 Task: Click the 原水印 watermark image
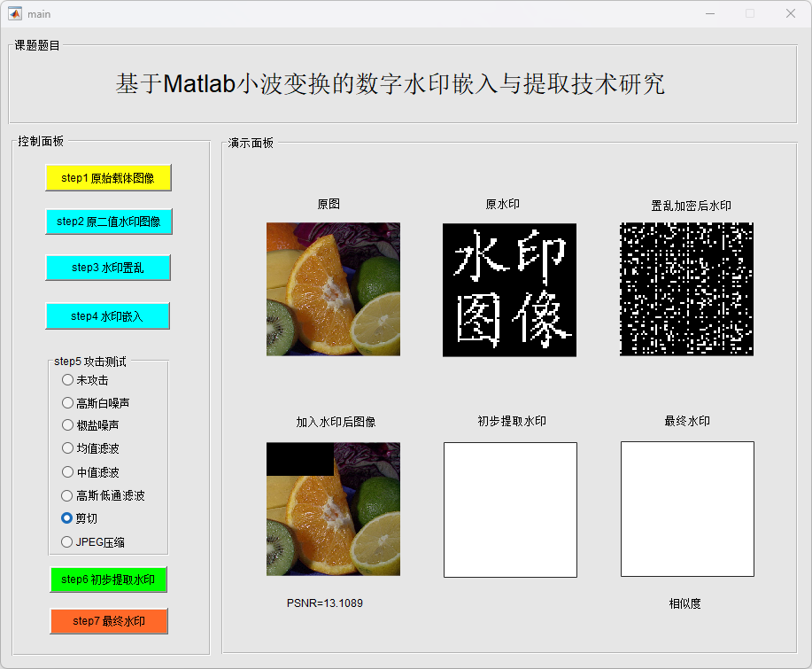pos(509,290)
